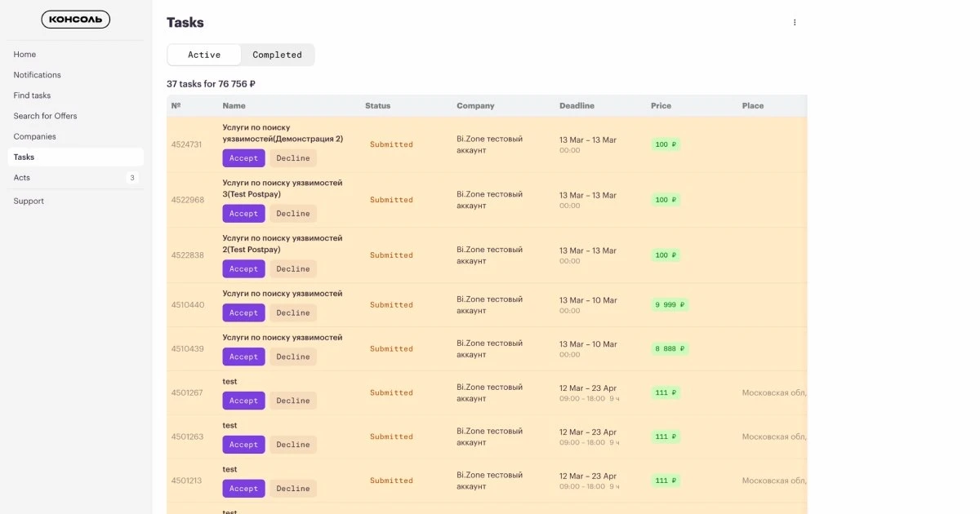Accept task 4510440

click(243, 313)
